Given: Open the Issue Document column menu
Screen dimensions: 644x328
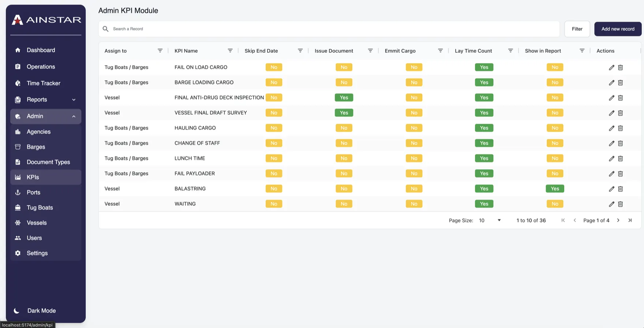Looking at the screenshot, I should 370,51.
